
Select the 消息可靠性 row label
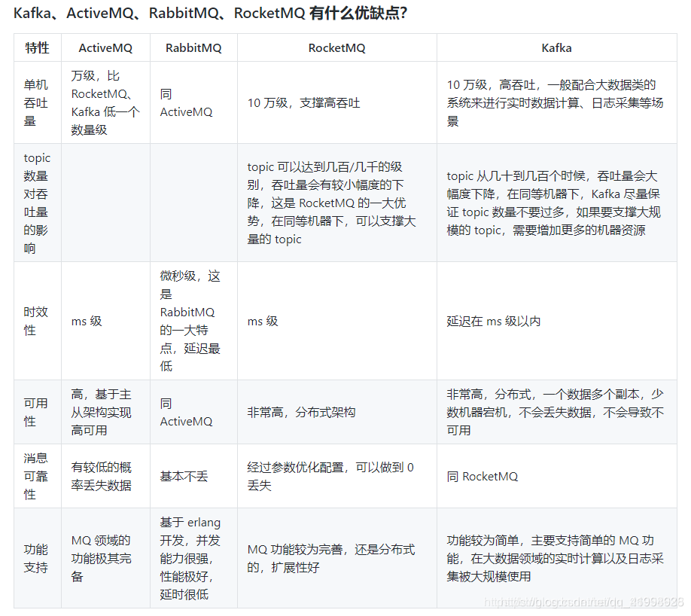35,476
